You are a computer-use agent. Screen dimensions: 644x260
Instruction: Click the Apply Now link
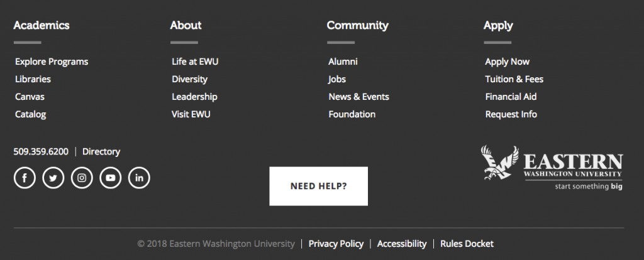pos(507,62)
